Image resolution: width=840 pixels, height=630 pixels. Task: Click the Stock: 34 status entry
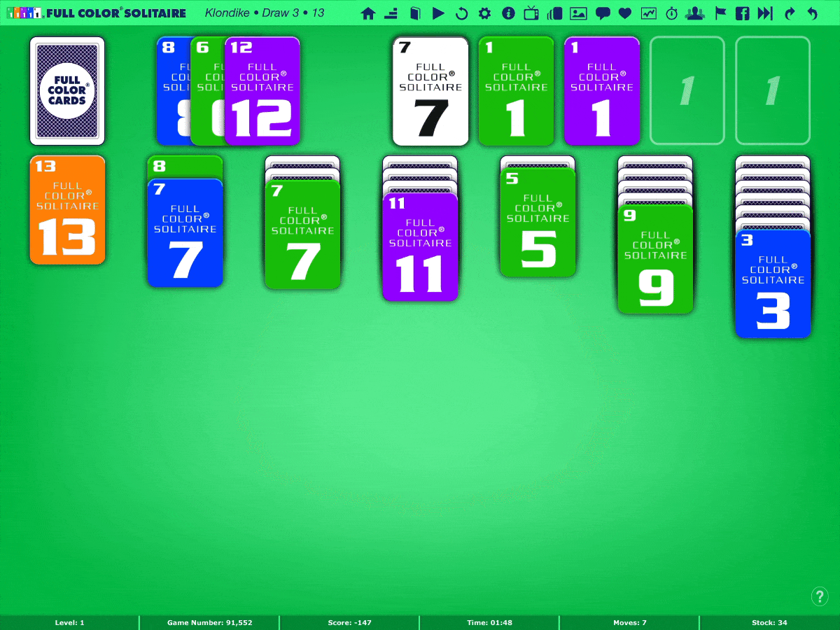[x=770, y=622]
